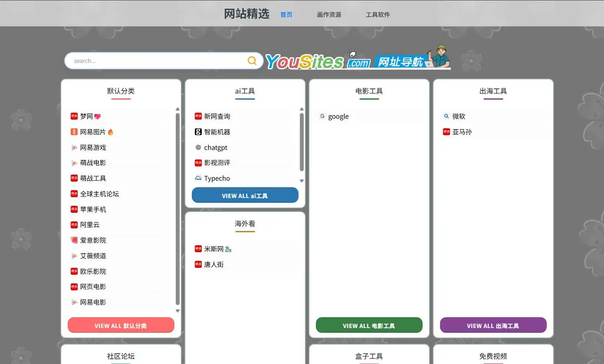Screen dimensions: 604x364
Task: Click the chatgpt logo icon
Action: pyautogui.click(x=198, y=147)
